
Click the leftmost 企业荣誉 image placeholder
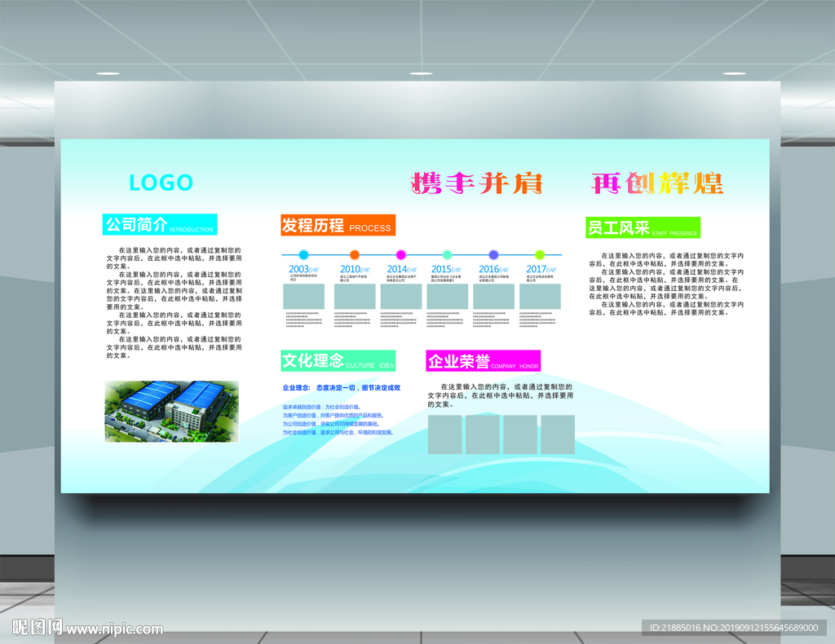445,434
